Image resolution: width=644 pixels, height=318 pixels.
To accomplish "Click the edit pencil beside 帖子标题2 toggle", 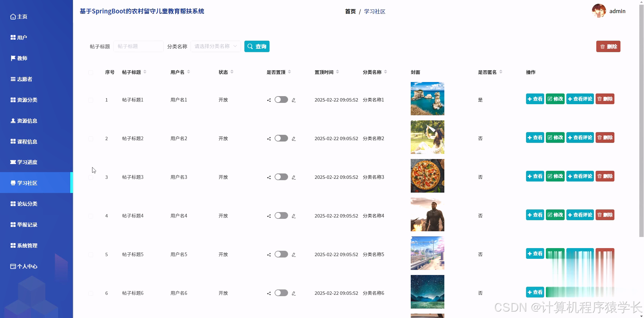I will click(x=294, y=138).
